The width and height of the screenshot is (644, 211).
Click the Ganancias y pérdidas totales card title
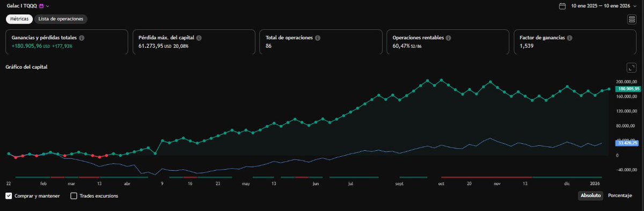[44, 38]
